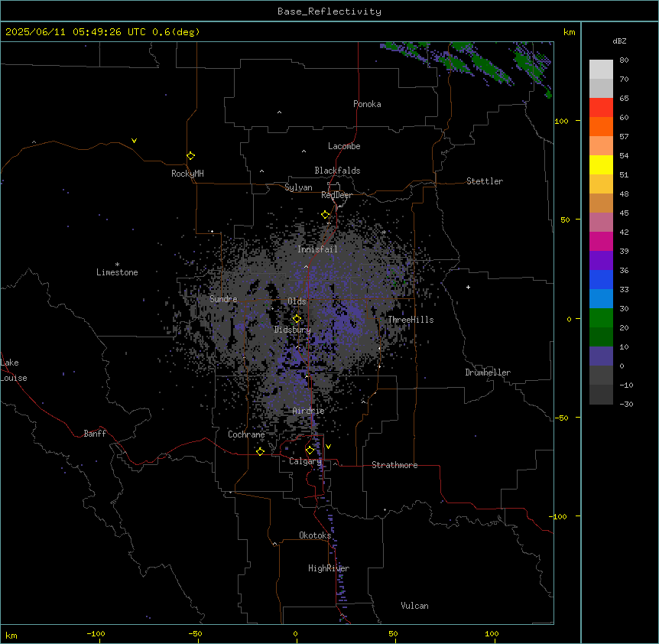The height and width of the screenshot is (644, 659).
Task: Click the yellow diamond marker above RockyMH
Action: pyautogui.click(x=190, y=156)
